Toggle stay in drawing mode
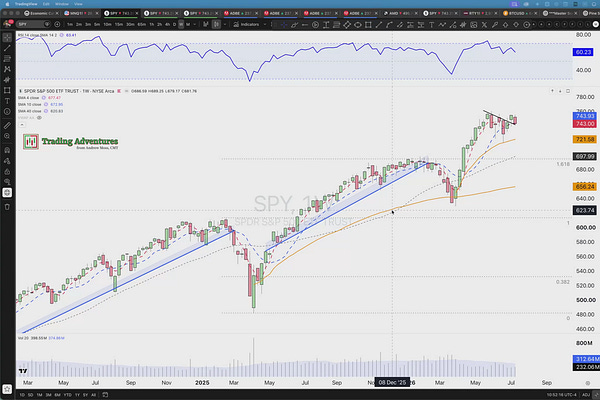Screen dimensions: 600x400 click(x=7, y=161)
